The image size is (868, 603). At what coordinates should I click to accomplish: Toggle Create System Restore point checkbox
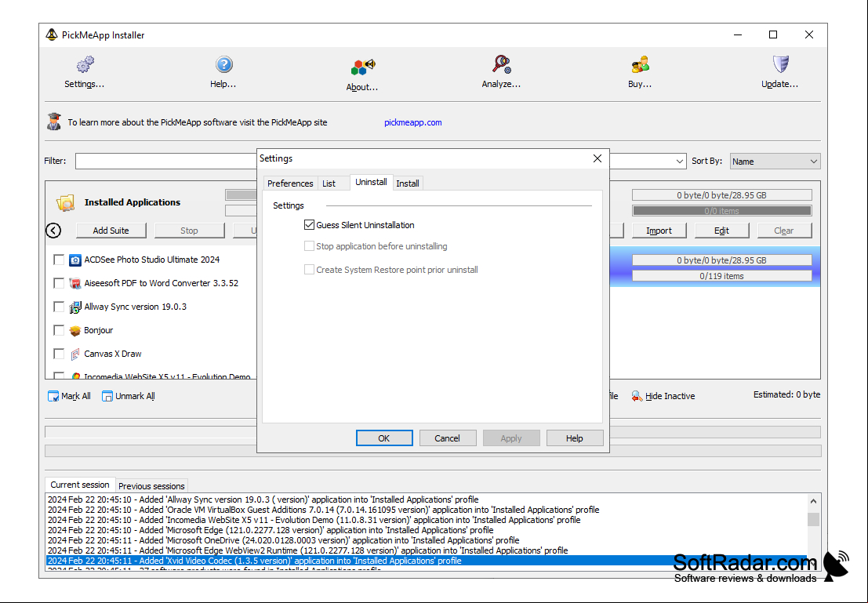pos(309,270)
